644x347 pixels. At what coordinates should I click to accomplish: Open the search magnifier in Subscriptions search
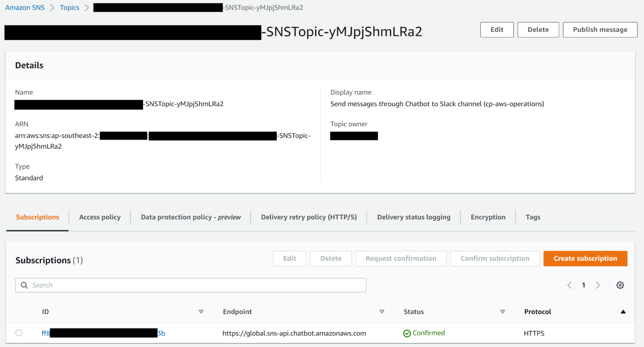click(24, 285)
